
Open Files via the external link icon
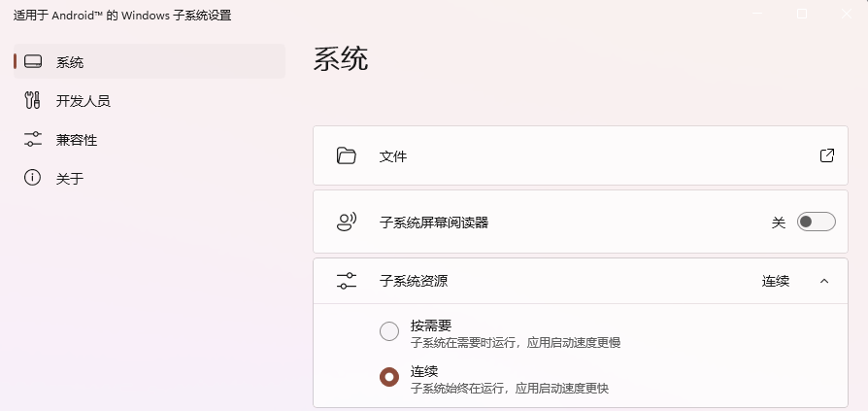tap(827, 155)
